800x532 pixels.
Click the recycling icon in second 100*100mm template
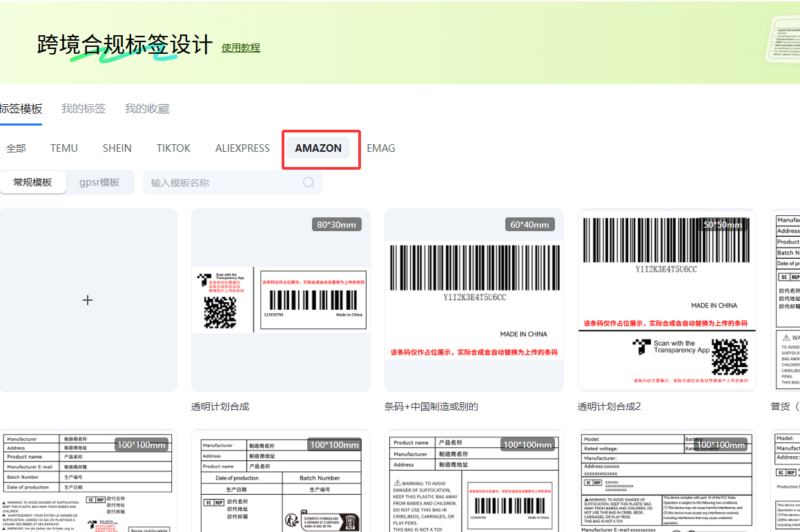point(292,520)
